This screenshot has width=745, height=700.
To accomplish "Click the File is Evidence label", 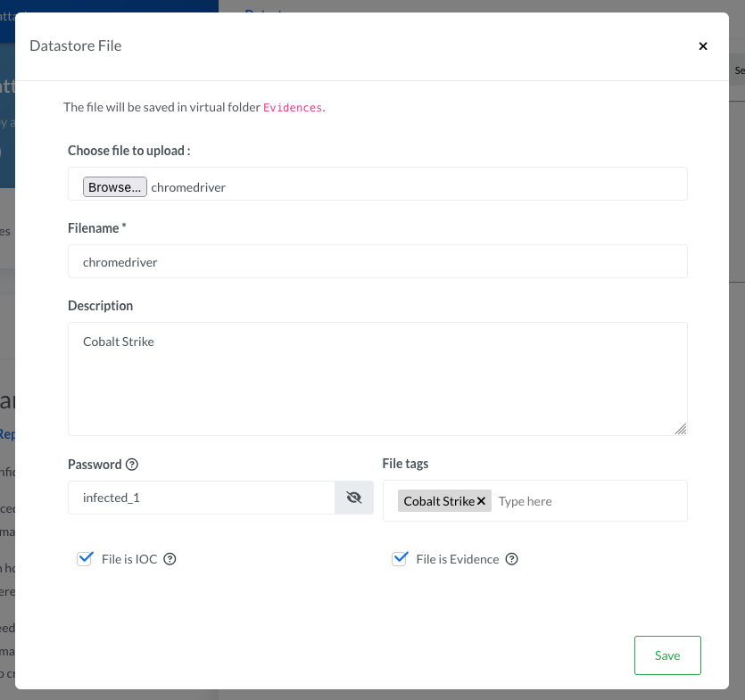I will 458,559.
